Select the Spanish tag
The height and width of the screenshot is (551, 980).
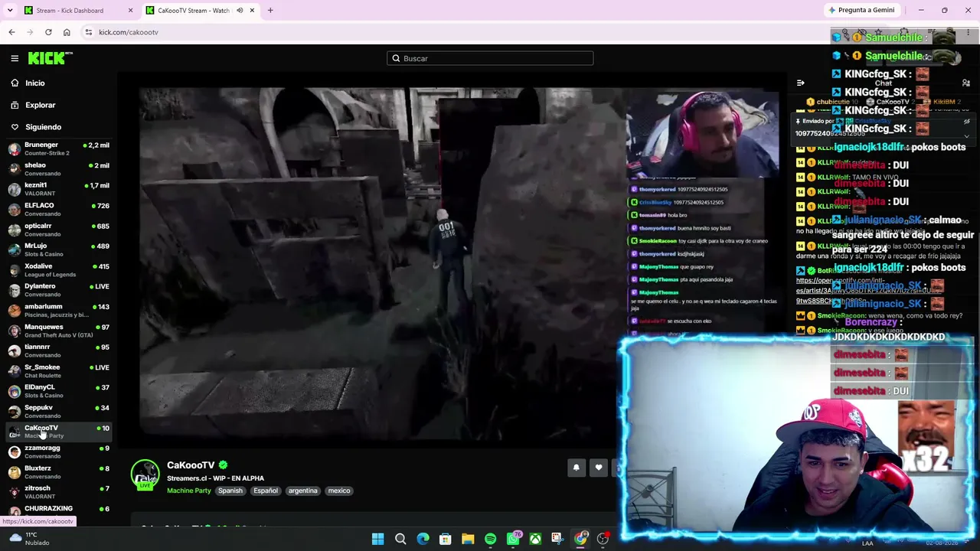pos(230,491)
